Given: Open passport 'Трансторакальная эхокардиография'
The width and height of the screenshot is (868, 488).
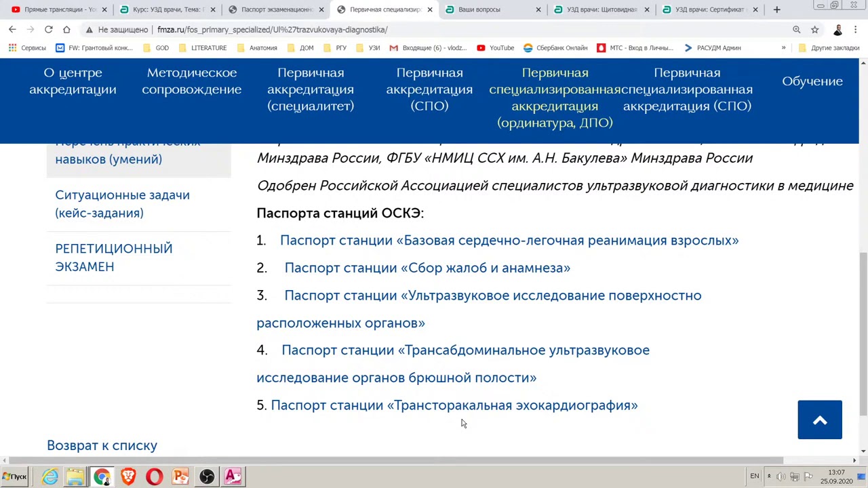Looking at the screenshot, I should [x=454, y=405].
